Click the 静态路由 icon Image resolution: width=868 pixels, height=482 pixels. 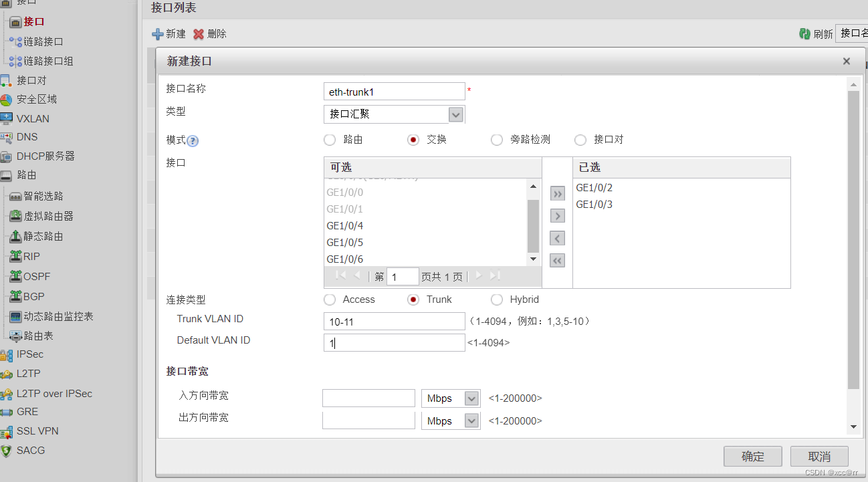pyautogui.click(x=16, y=237)
